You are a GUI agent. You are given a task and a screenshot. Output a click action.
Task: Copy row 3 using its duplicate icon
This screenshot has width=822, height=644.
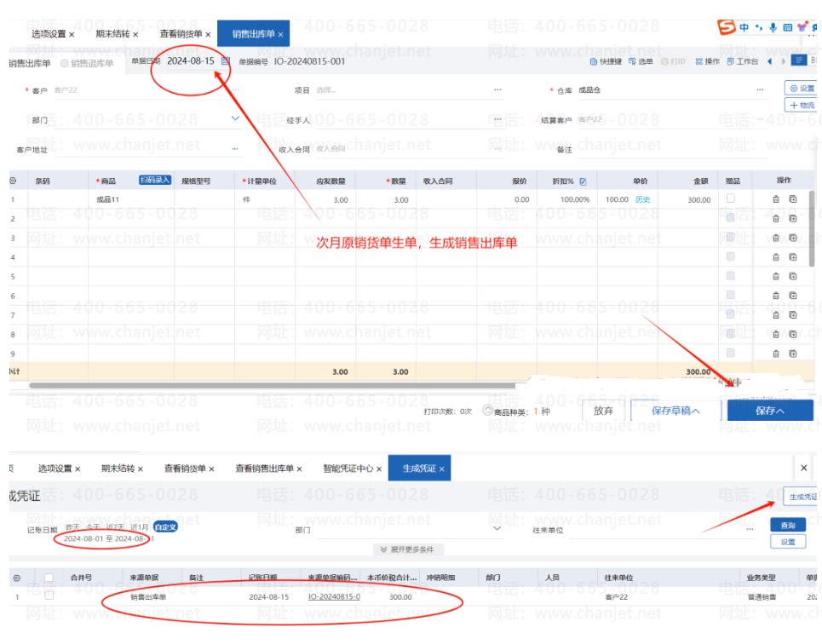pyautogui.click(x=793, y=238)
